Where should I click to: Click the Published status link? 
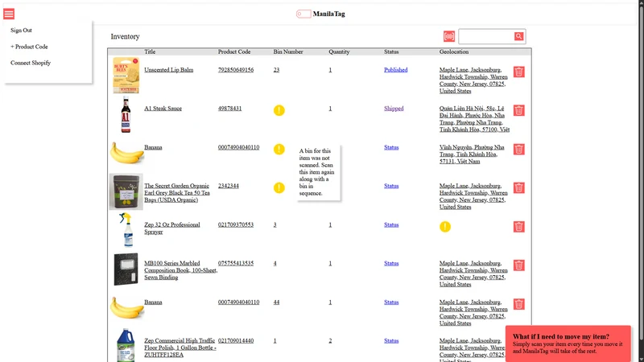[395, 70]
